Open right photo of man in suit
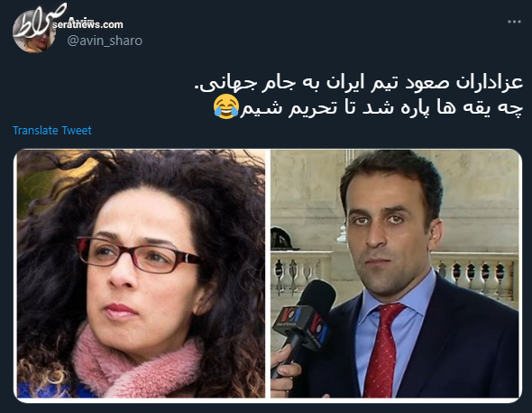This screenshot has width=532, height=413. (395, 273)
